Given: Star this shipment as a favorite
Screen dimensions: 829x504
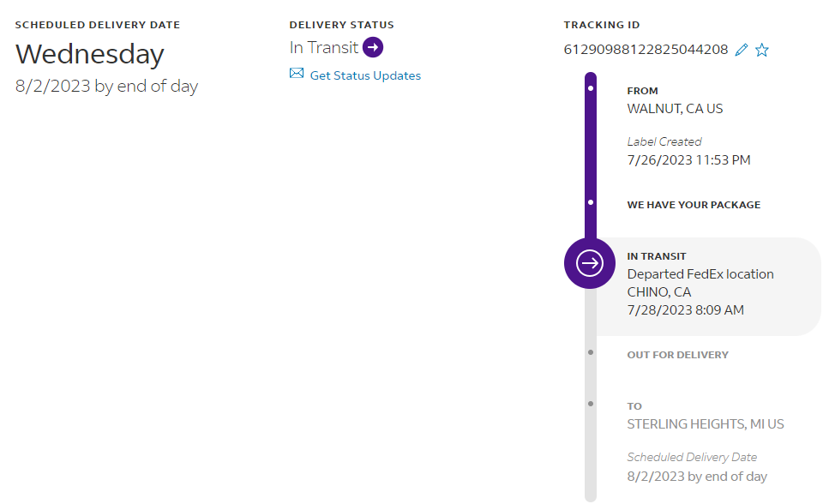Looking at the screenshot, I should tap(762, 50).
